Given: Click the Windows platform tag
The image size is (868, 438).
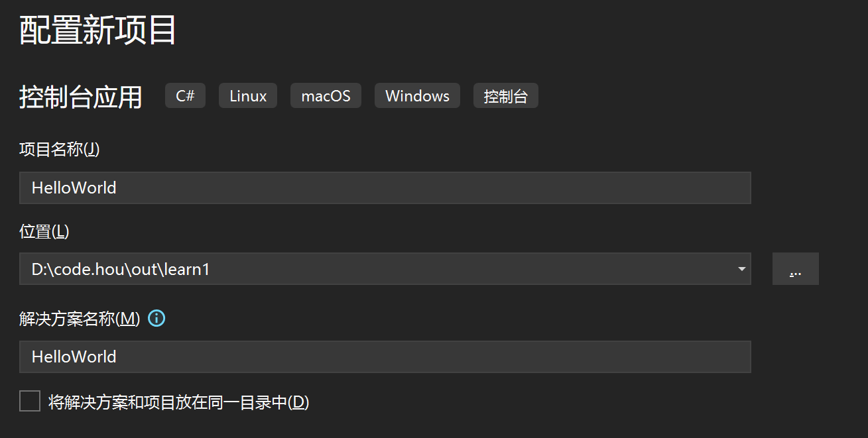Looking at the screenshot, I should tap(417, 96).
